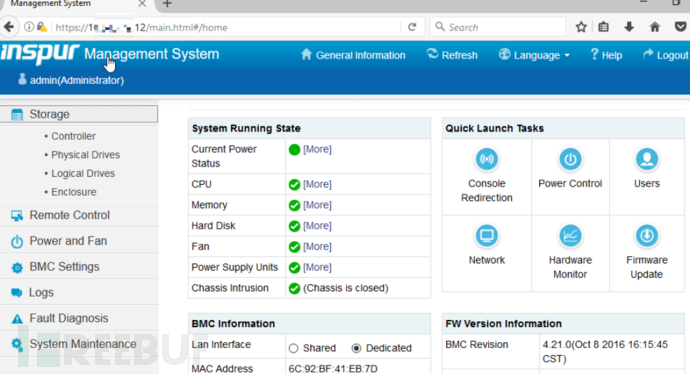This screenshot has width=690, height=374.
Task: Open [More] link for CPU
Action: (x=317, y=184)
